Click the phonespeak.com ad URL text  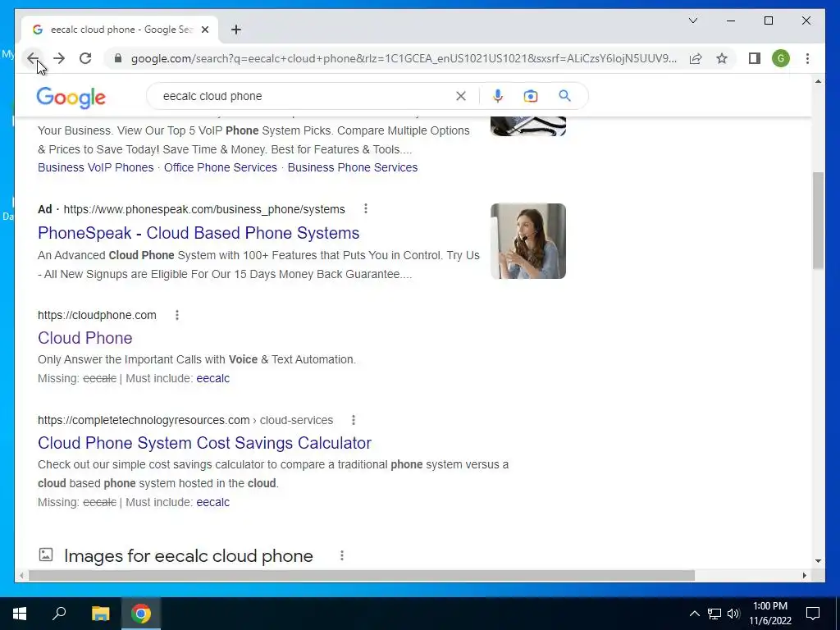[x=204, y=209]
